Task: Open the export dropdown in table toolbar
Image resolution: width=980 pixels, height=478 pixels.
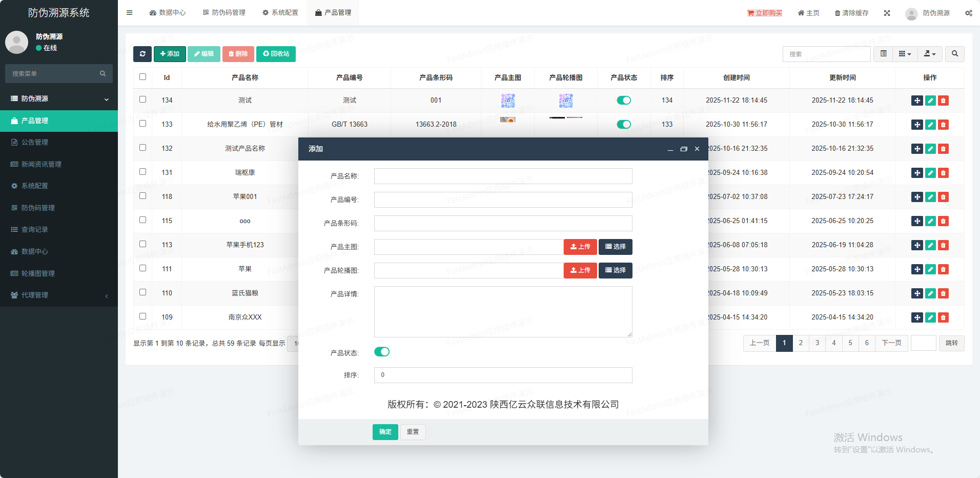Action: point(929,54)
